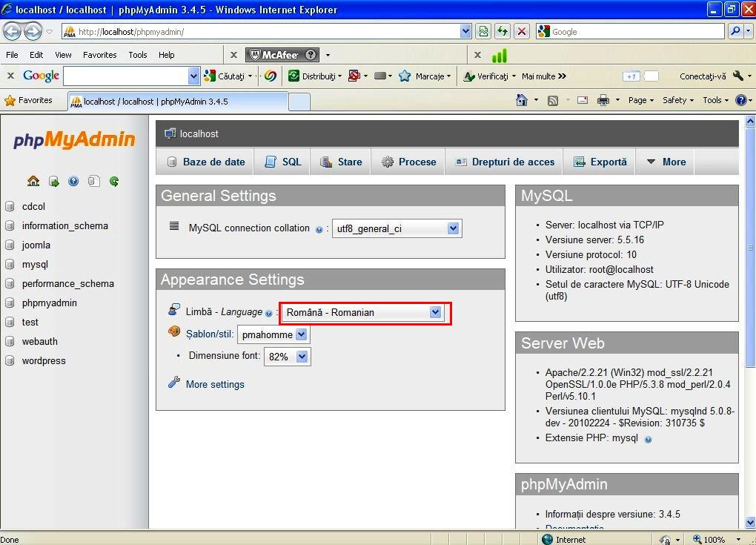Open the Page menu dropdown
The height and width of the screenshot is (545, 756).
(x=641, y=100)
